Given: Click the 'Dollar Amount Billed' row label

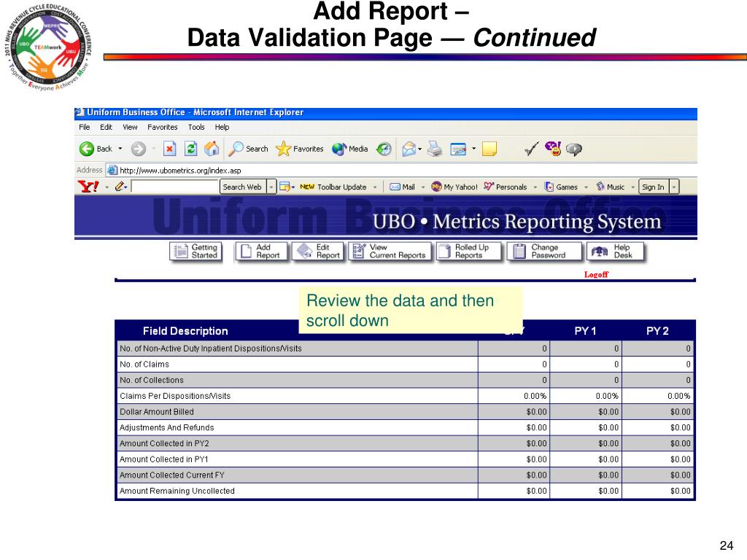Looking at the screenshot, I should tap(157, 412).
